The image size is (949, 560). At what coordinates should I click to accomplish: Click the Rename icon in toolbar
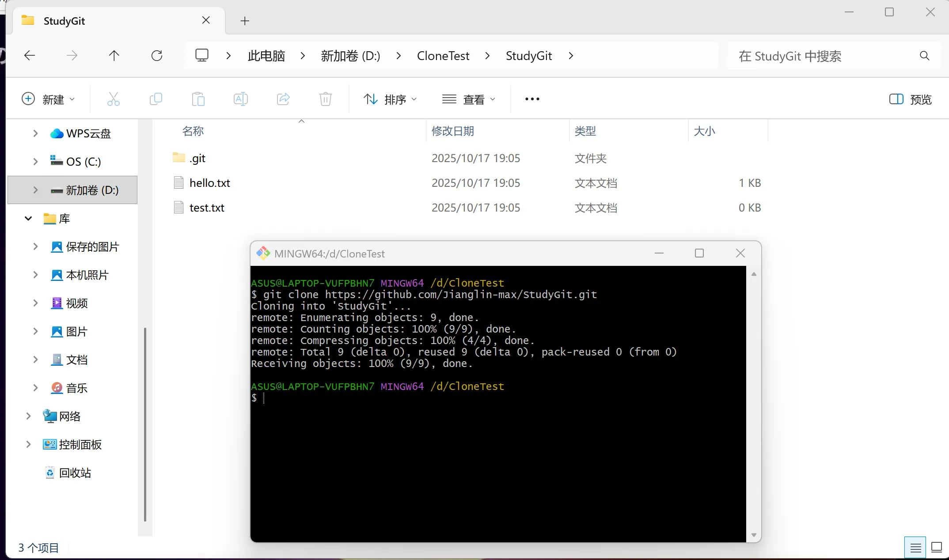[240, 99]
